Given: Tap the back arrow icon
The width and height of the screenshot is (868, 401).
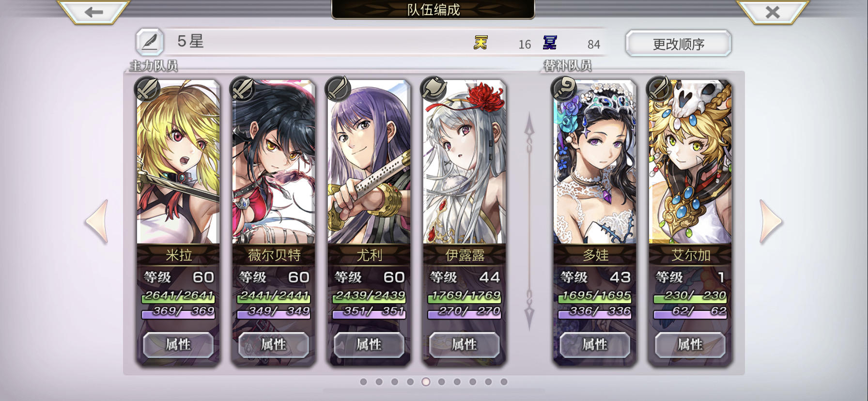Looking at the screenshot, I should tap(93, 12).
